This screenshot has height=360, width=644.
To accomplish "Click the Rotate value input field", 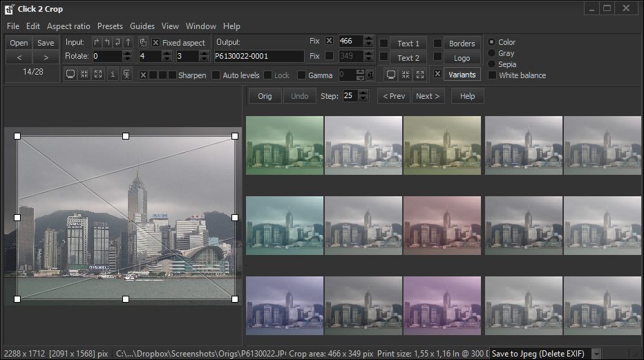I will click(108, 56).
